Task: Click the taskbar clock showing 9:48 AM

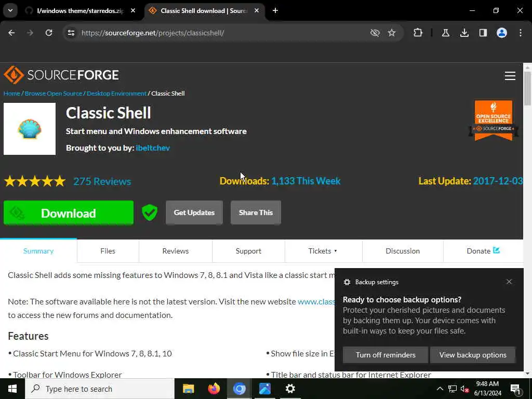Action: pyautogui.click(x=487, y=389)
